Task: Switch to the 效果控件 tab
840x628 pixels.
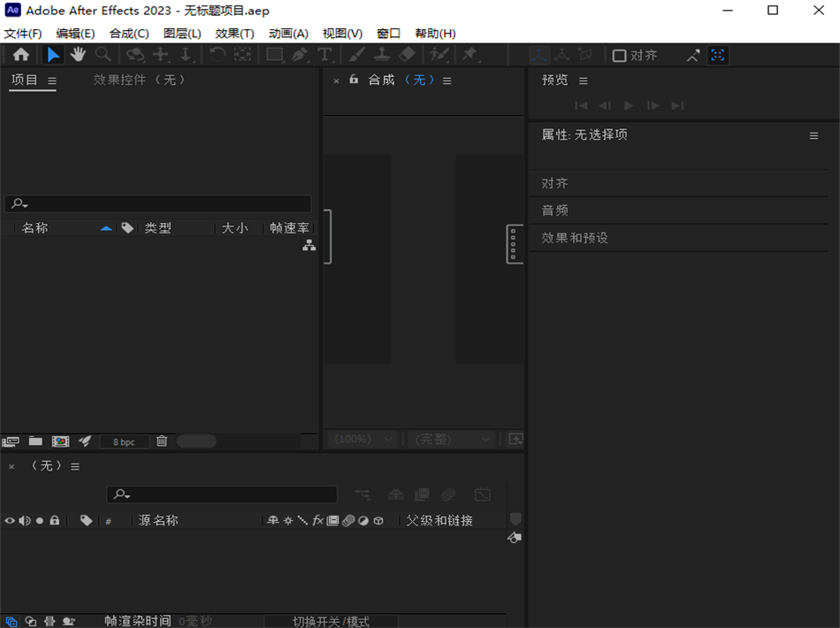Action: coord(140,80)
